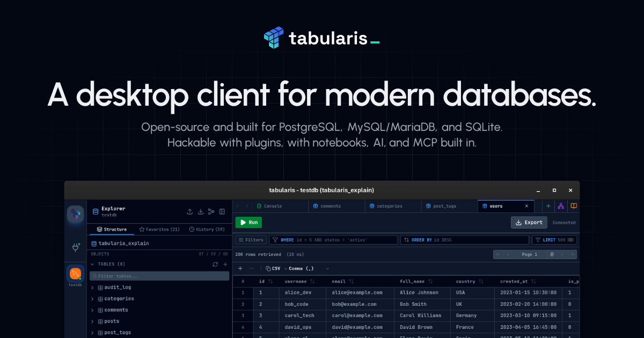This screenshot has height=338, width=644.
Task: Open the purple diagram icon in the tab bar
Action: click(561, 206)
